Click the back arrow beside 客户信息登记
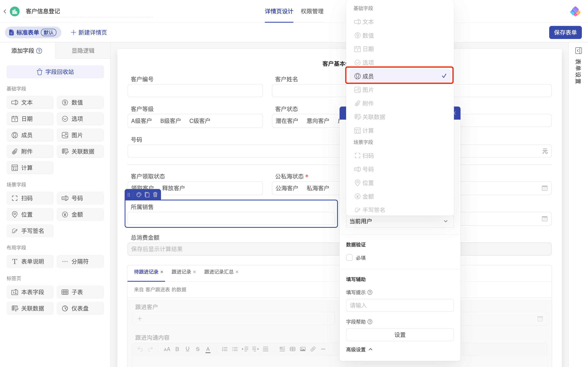588x367 pixels. [x=5, y=11]
